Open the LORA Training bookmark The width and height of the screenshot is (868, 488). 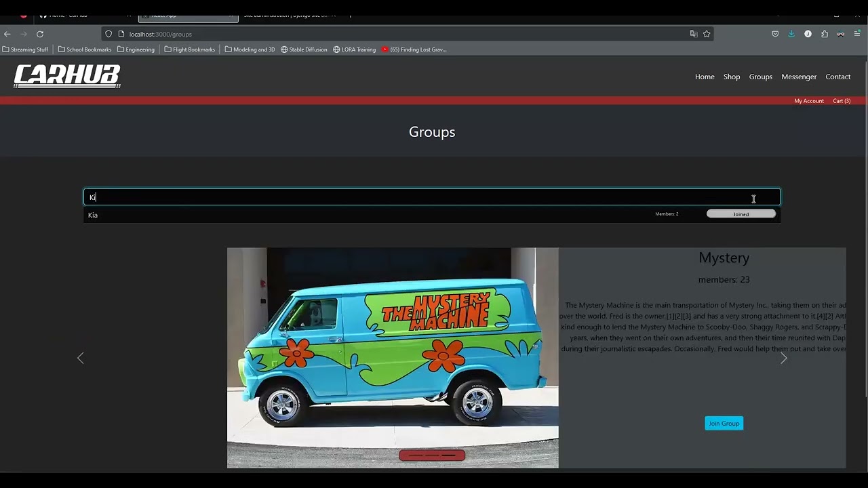point(354,49)
